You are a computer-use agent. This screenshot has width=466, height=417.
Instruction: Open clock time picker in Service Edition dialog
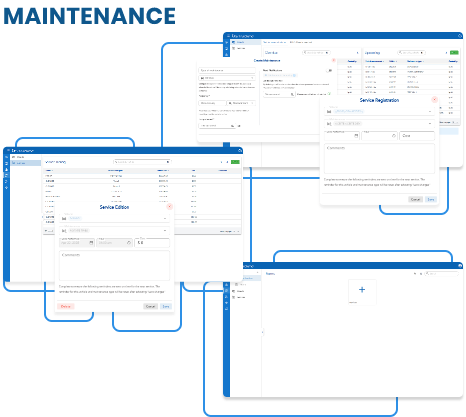pos(129,243)
